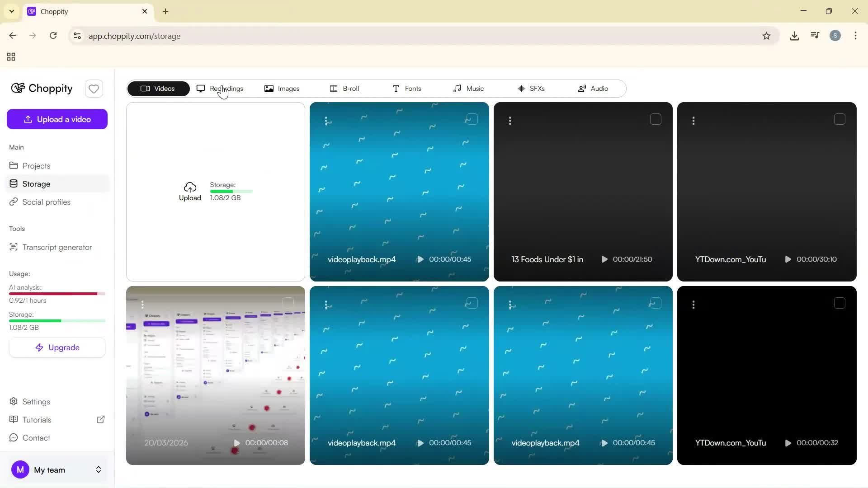Open browser downloads via the download icon
Viewport: 868px width, 488px height.
click(x=795, y=36)
